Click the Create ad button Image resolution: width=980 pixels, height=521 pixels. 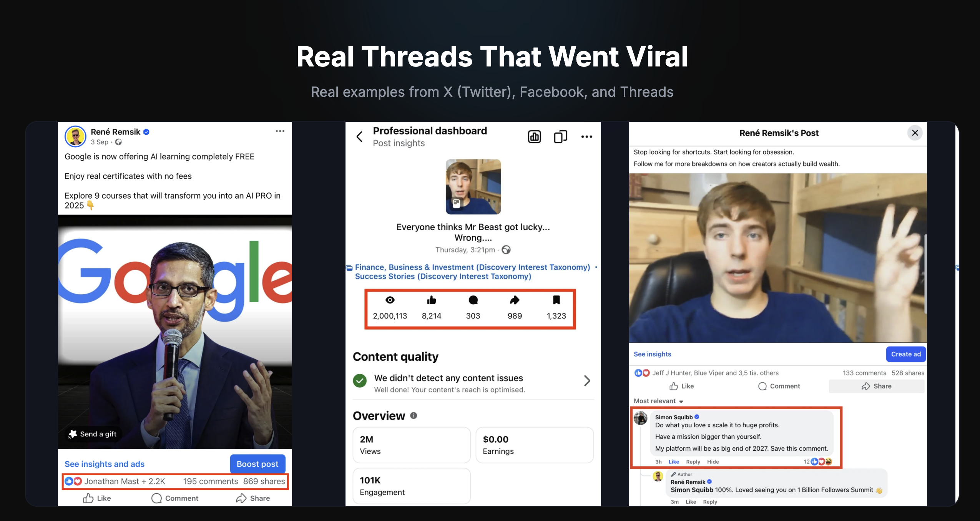(906, 354)
